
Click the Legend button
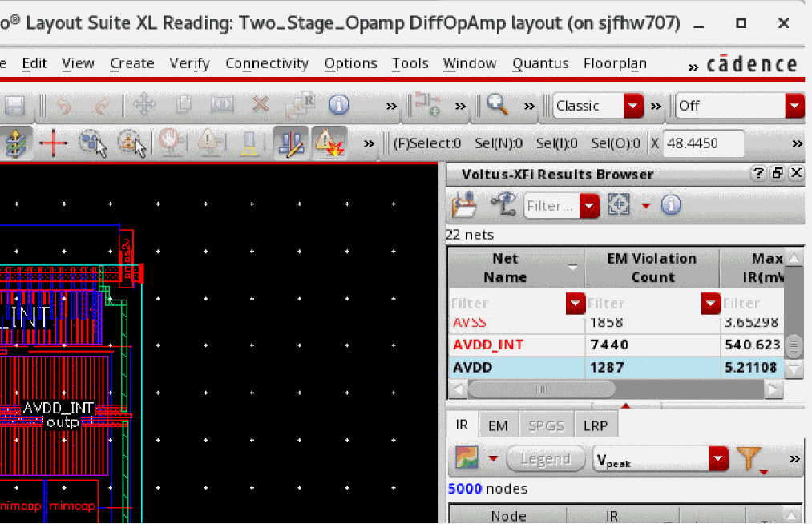click(x=546, y=459)
